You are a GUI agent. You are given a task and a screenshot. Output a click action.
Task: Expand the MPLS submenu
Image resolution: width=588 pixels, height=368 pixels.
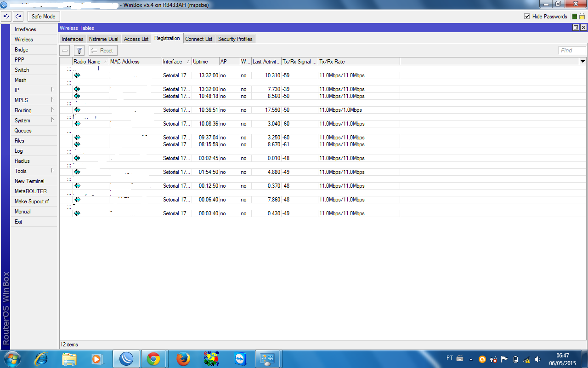pyautogui.click(x=34, y=100)
